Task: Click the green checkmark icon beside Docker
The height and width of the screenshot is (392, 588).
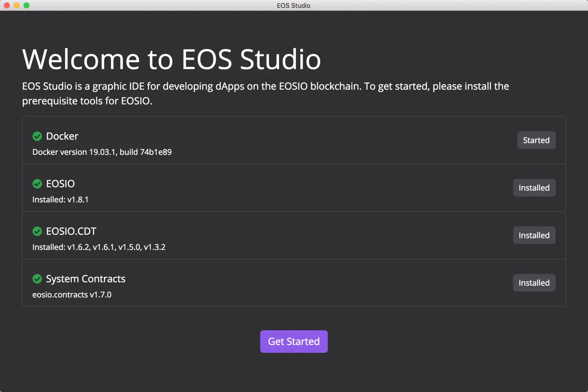Action: (37, 136)
